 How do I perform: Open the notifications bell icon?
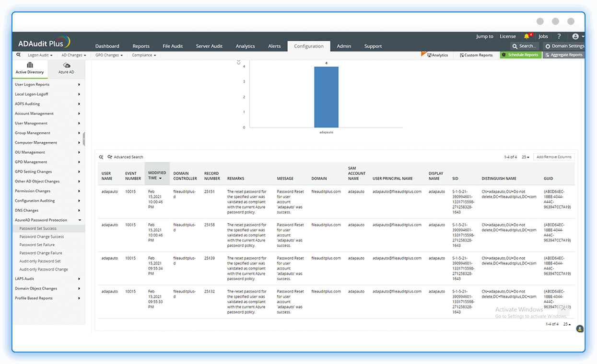(x=527, y=36)
